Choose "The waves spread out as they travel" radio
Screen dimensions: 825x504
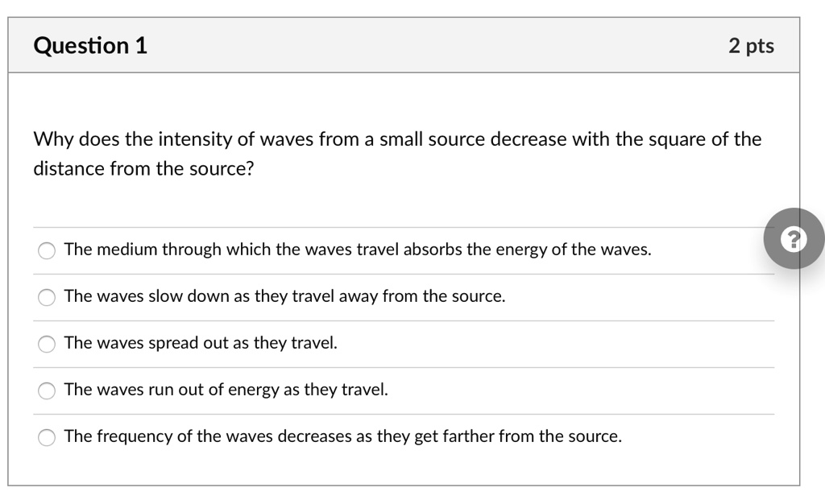pos(46,344)
